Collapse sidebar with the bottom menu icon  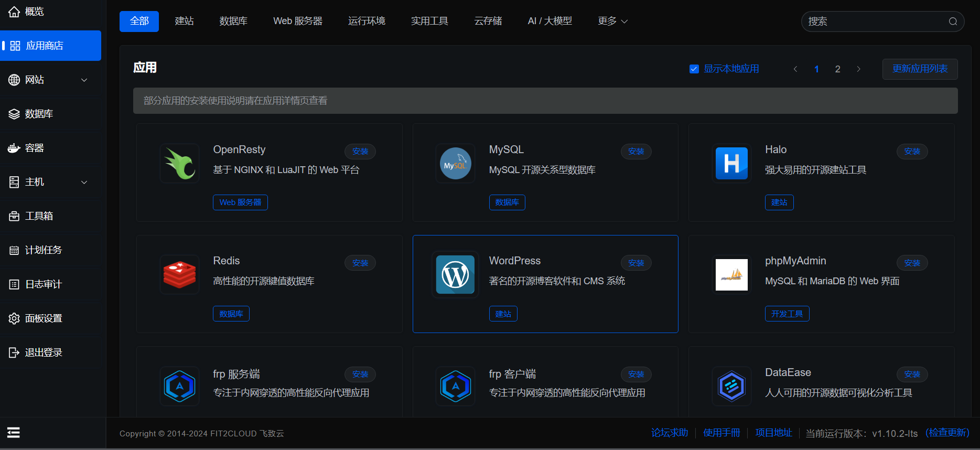point(14,432)
